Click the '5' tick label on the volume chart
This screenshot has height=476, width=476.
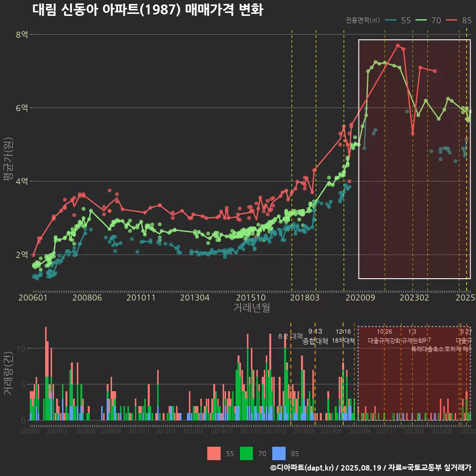pyautogui.click(x=23, y=385)
